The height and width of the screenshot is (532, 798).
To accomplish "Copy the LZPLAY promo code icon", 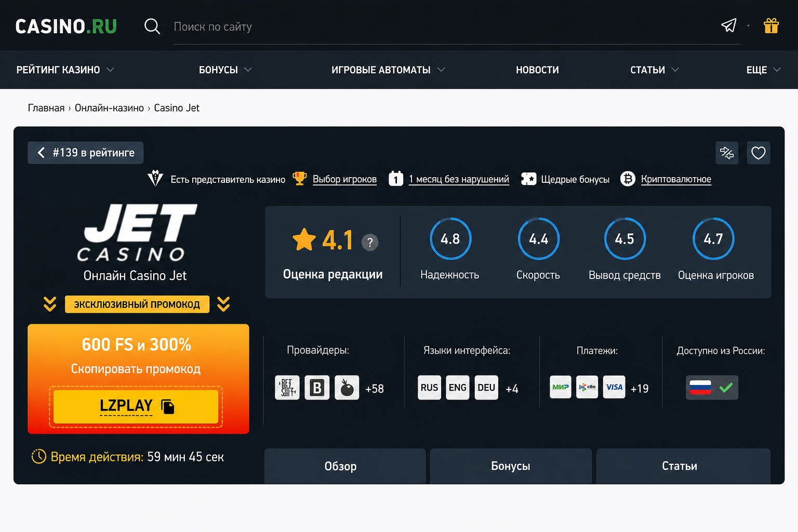I will coord(168,406).
